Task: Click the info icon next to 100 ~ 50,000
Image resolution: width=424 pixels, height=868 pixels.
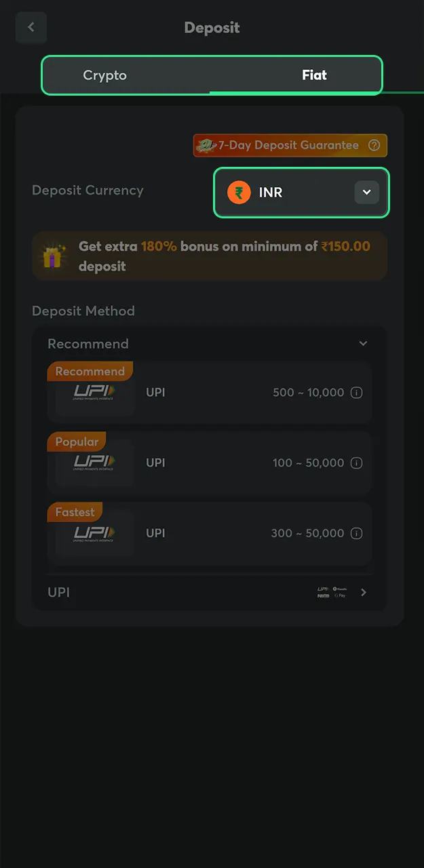Action: click(x=357, y=462)
